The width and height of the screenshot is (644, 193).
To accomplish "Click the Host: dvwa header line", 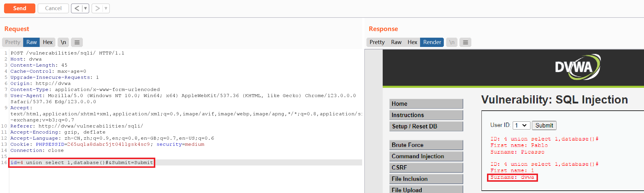I will [26, 59].
